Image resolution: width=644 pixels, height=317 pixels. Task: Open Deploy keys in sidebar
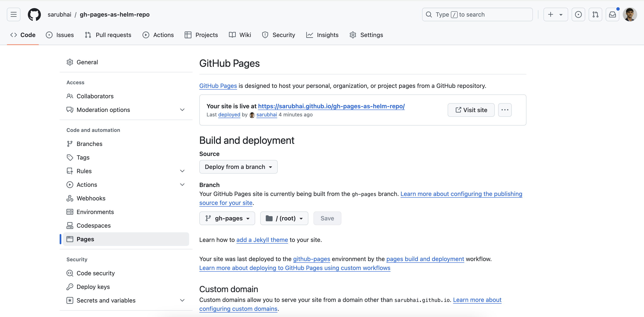(93, 287)
